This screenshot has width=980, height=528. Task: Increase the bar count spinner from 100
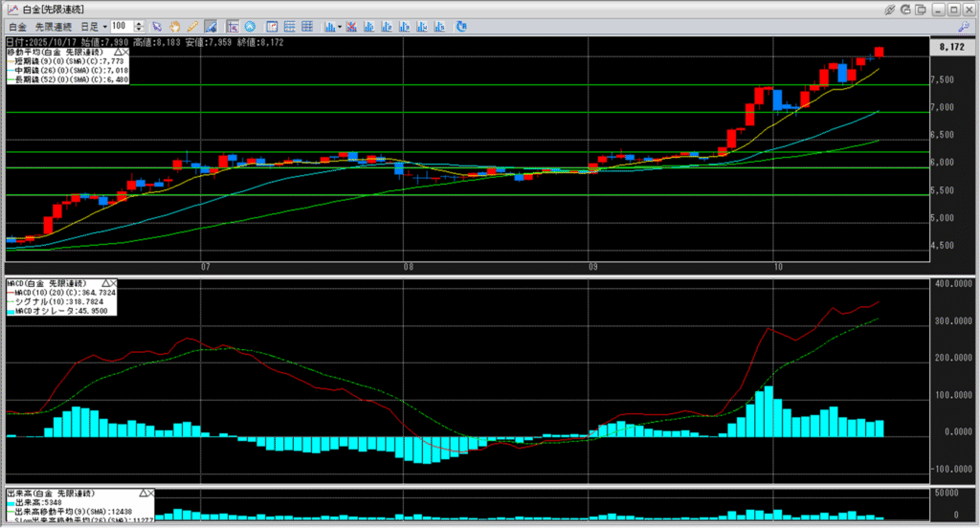click(140, 23)
